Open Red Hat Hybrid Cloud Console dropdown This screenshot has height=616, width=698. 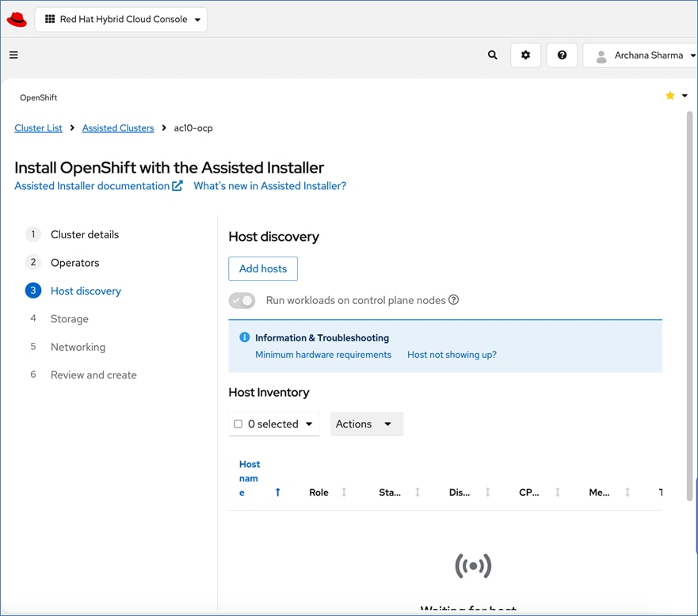point(121,20)
